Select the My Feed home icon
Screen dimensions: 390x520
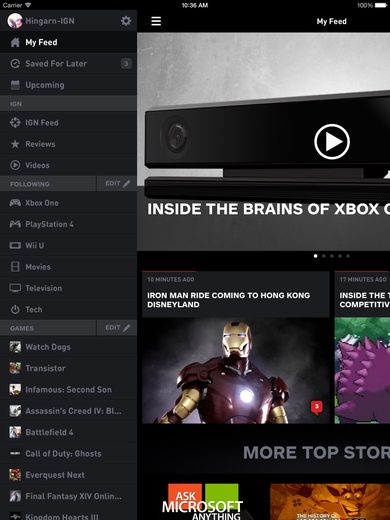coord(15,42)
